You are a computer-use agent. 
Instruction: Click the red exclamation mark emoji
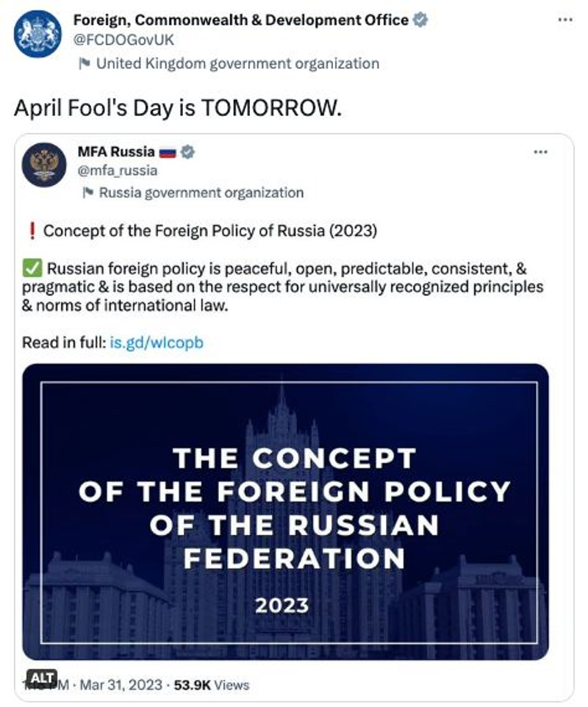click(x=31, y=231)
